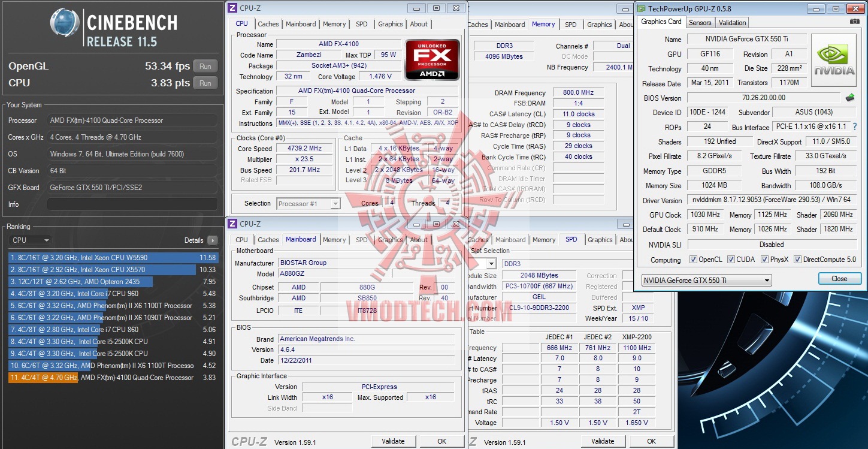The width and height of the screenshot is (868, 449).
Task: Click the CPU-Z icon in the Mainboard window title bar
Action: click(232, 224)
